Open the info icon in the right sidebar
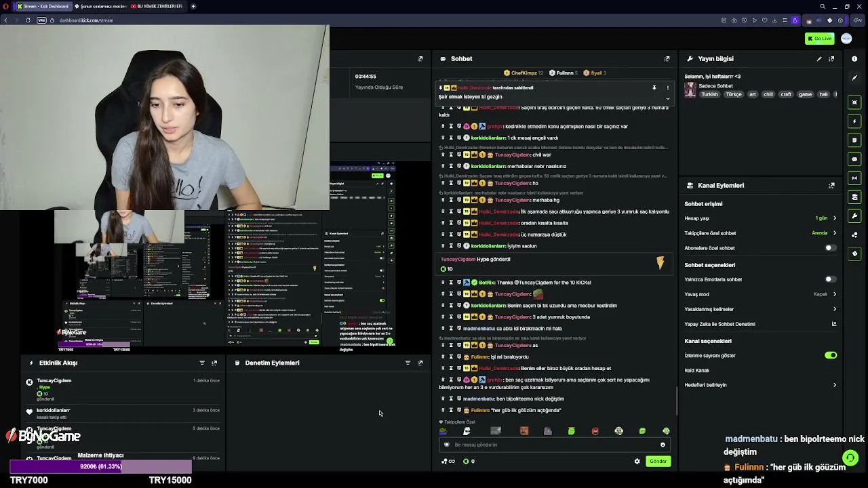868x488 pixels. click(854, 58)
